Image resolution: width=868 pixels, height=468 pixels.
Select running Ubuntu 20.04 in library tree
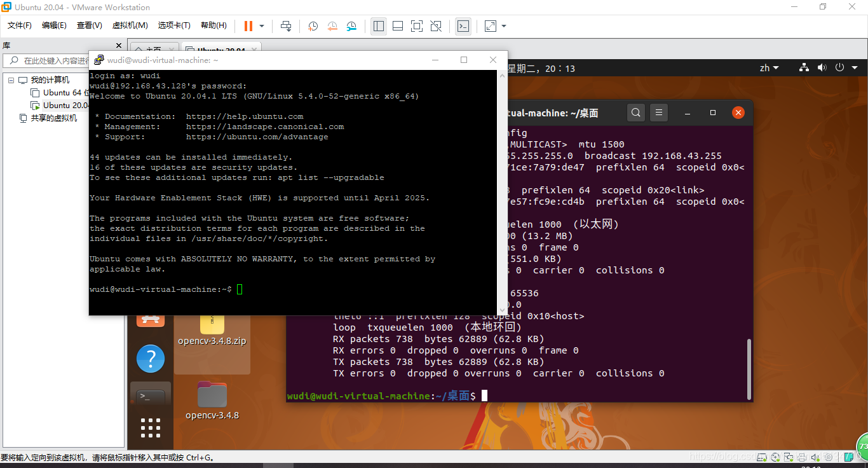[66, 106]
